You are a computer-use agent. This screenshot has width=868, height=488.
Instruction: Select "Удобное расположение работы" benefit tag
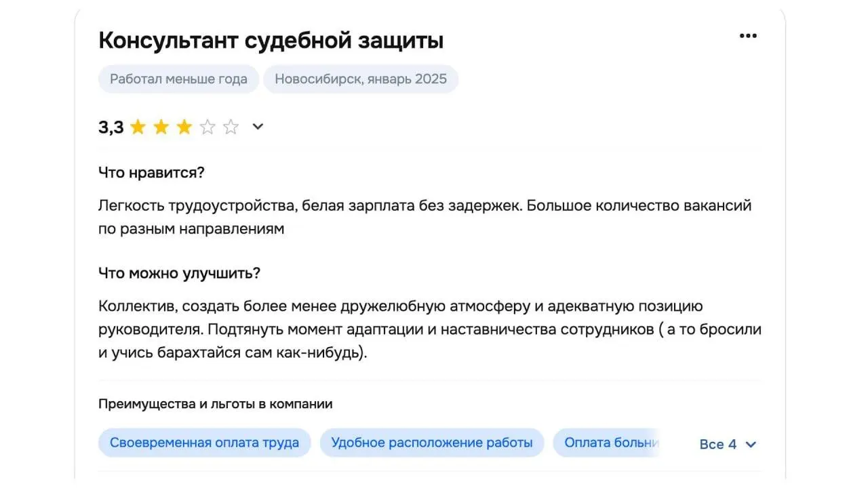point(432,443)
